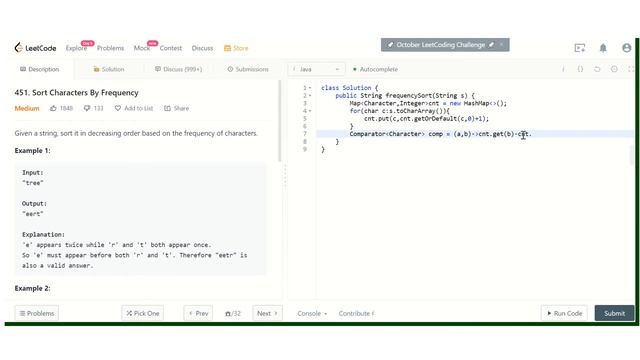Visit the Store link

coord(236,48)
